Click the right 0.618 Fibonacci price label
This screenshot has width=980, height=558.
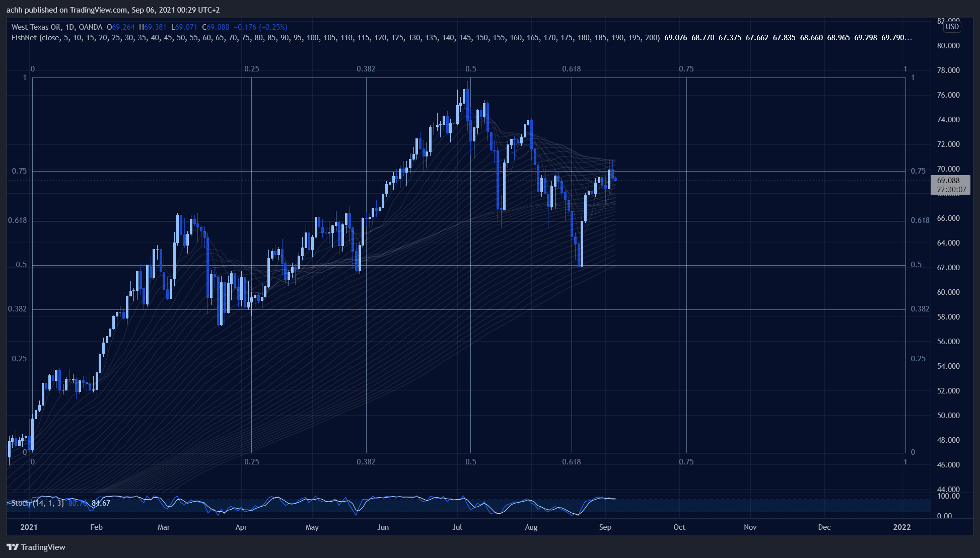click(x=920, y=220)
